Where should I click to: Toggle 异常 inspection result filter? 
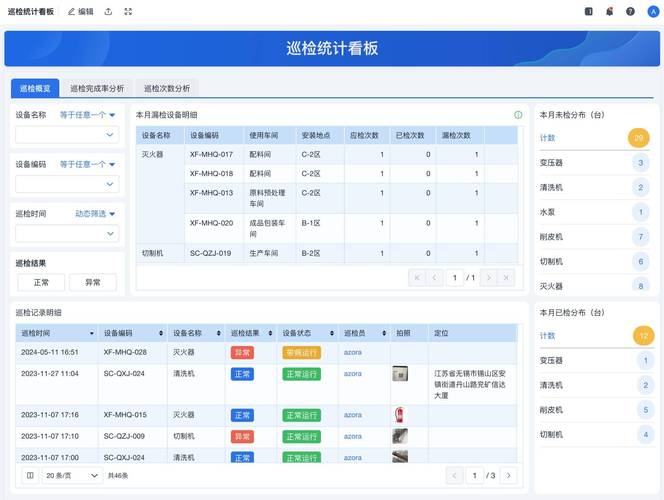click(x=93, y=282)
